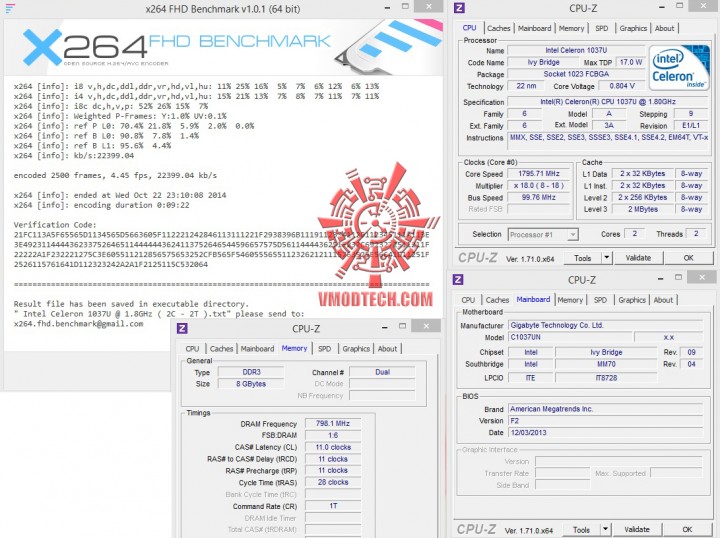This screenshot has height=538, width=720.
Task: Open Caches tab in the Memory CPU-Z window
Action: 221,348
